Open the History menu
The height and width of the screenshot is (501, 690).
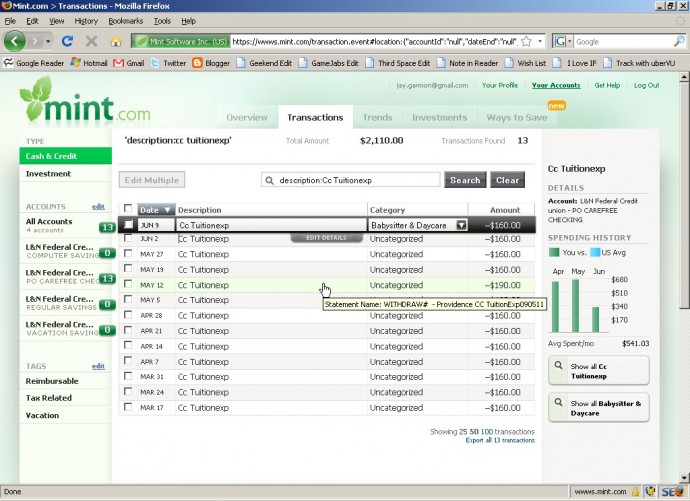click(86, 21)
